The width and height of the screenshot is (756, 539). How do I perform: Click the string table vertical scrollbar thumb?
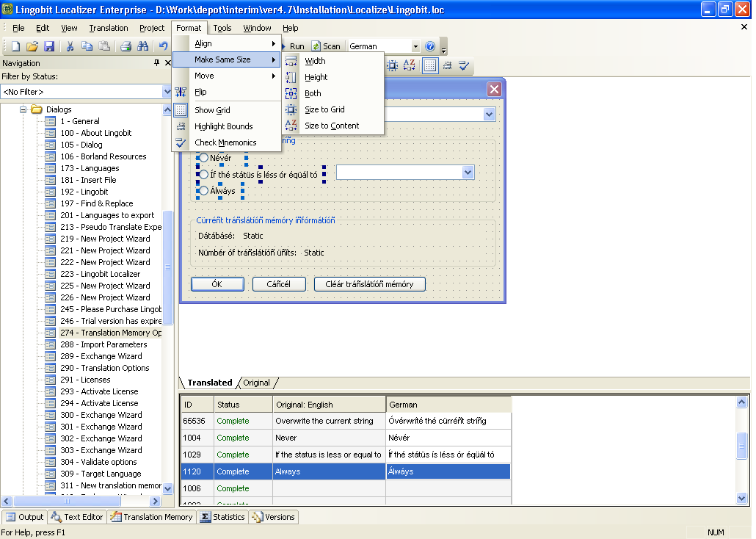[x=741, y=446]
